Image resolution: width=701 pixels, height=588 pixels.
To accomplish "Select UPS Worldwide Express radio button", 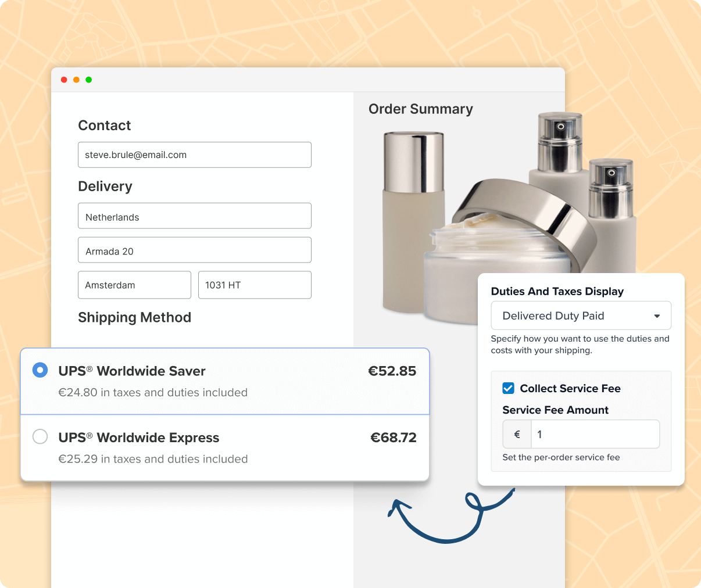I will pos(40,436).
